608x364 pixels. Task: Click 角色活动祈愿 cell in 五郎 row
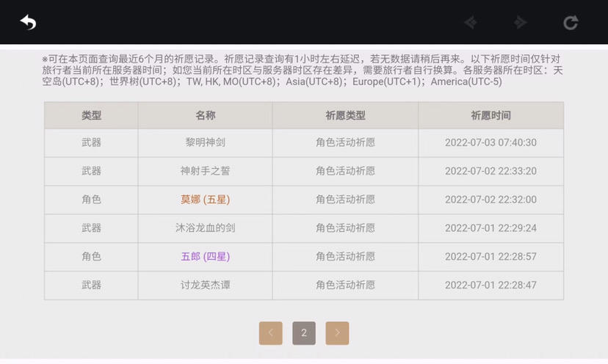pos(345,256)
